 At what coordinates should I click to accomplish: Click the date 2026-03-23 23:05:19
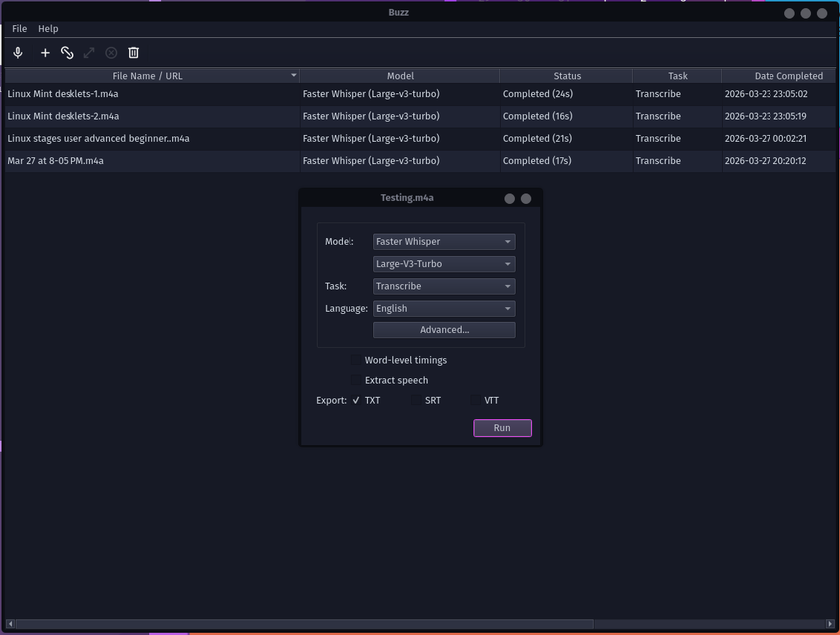(x=765, y=116)
